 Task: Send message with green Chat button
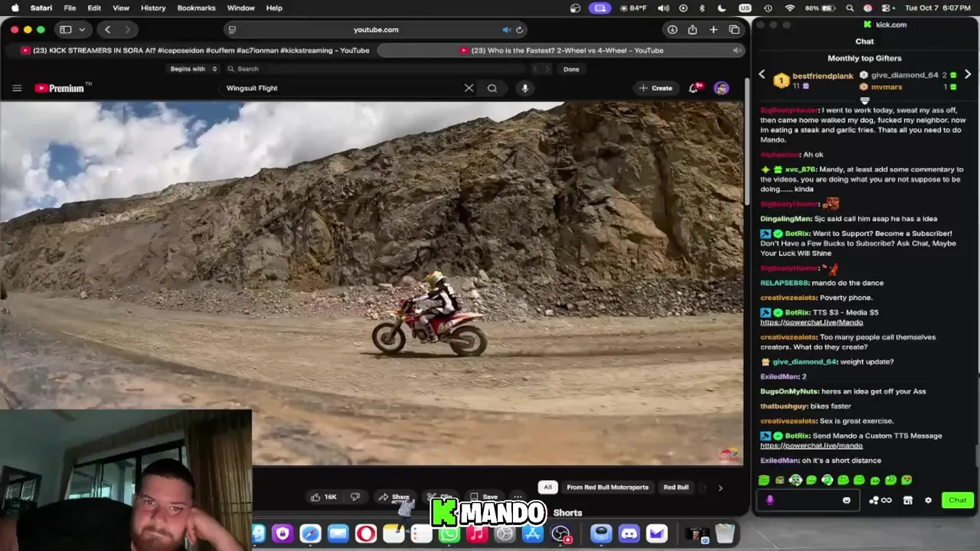click(x=957, y=500)
